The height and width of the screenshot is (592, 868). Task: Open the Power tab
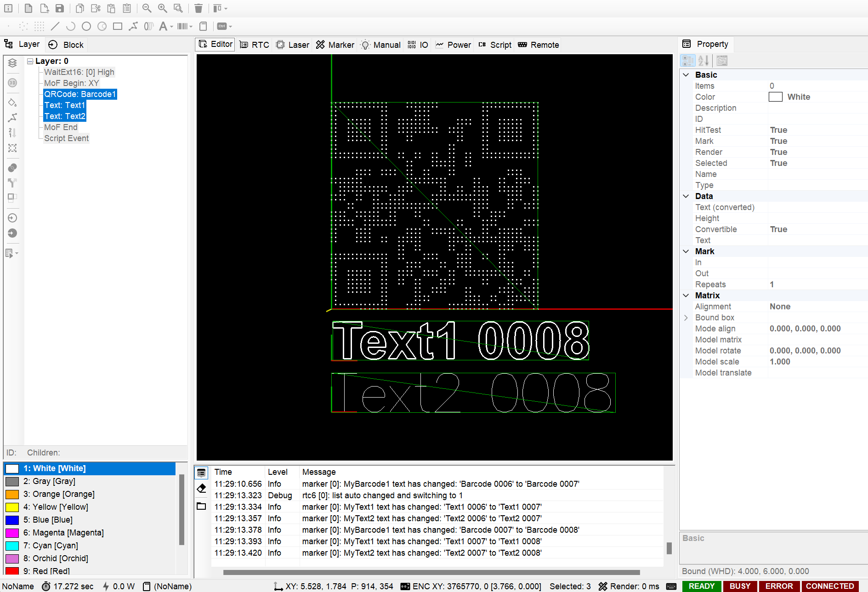[x=453, y=45]
